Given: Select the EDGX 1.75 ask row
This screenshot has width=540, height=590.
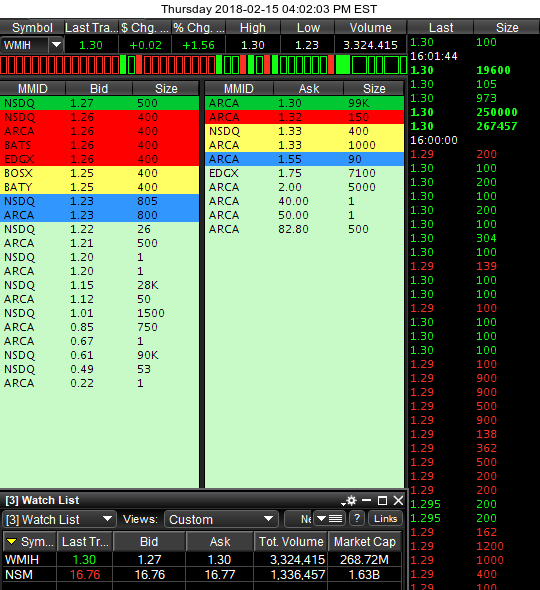Looking at the screenshot, I should [304, 173].
